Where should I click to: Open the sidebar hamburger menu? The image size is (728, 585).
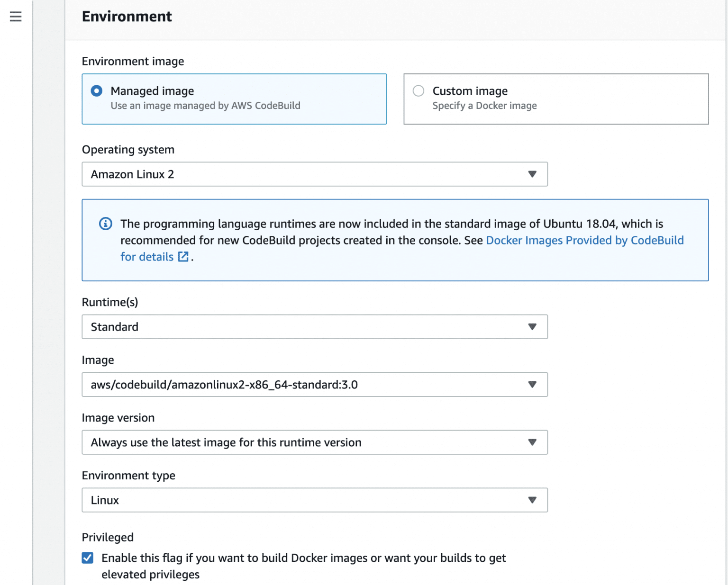16,17
